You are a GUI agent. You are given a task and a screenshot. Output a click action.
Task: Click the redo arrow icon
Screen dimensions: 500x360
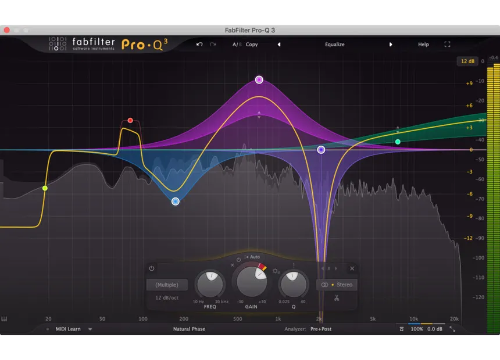(x=213, y=44)
